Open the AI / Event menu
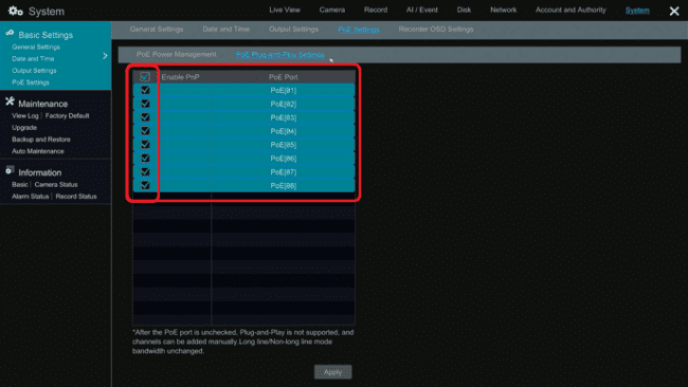The width and height of the screenshot is (688, 387). click(422, 10)
